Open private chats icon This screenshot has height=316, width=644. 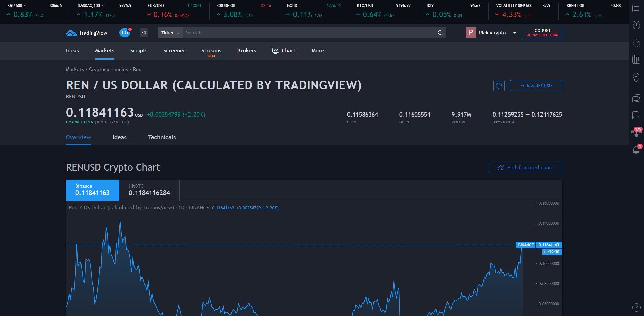(x=636, y=116)
